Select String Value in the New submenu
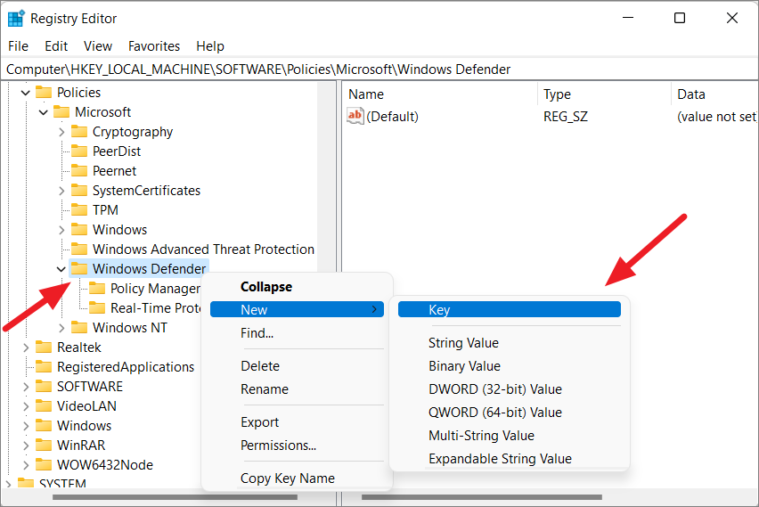The image size is (759, 507). (x=509, y=343)
